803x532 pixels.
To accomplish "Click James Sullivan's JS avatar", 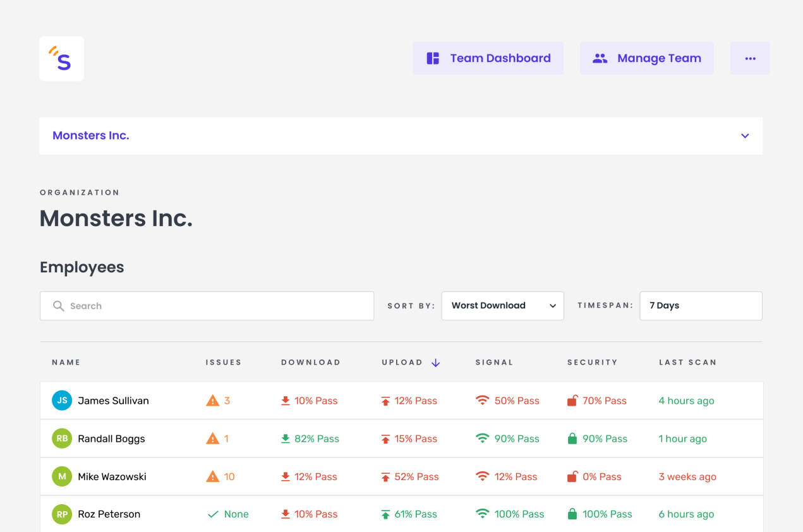I will click(62, 401).
